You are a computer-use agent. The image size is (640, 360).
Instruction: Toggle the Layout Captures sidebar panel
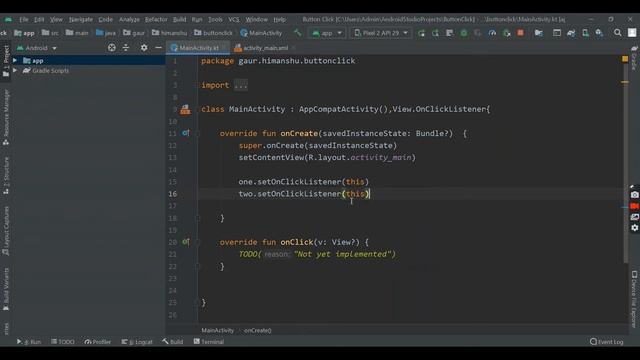click(x=6, y=231)
